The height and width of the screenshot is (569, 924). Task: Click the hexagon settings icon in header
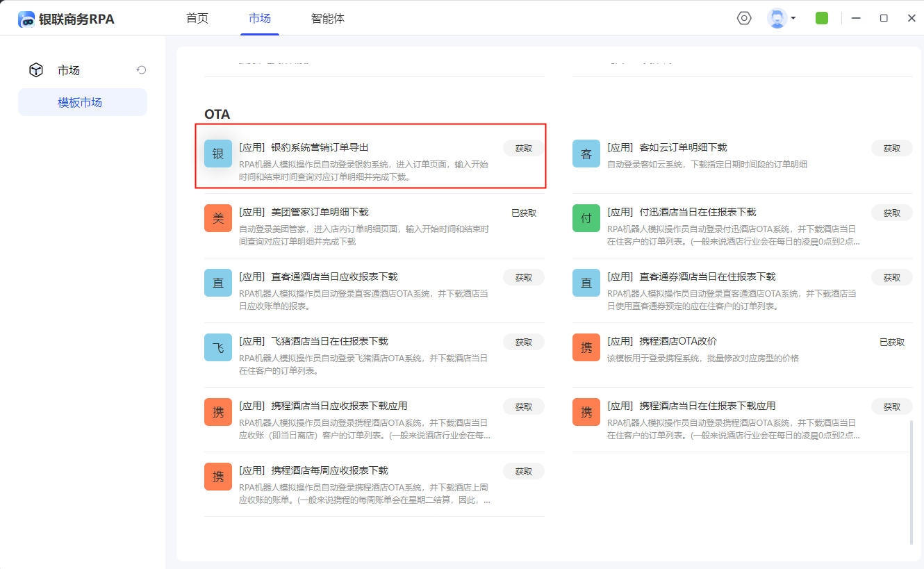pos(744,18)
